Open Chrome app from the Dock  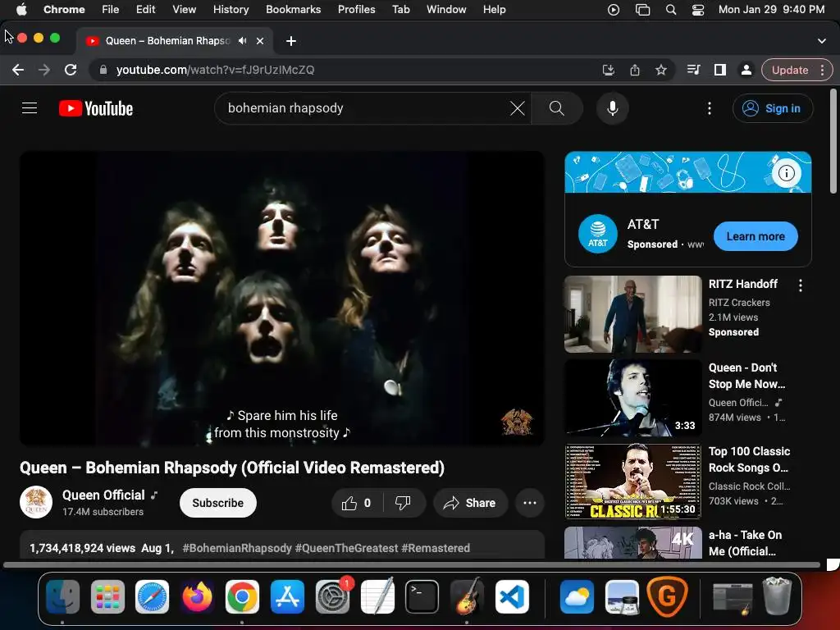pyautogui.click(x=242, y=596)
